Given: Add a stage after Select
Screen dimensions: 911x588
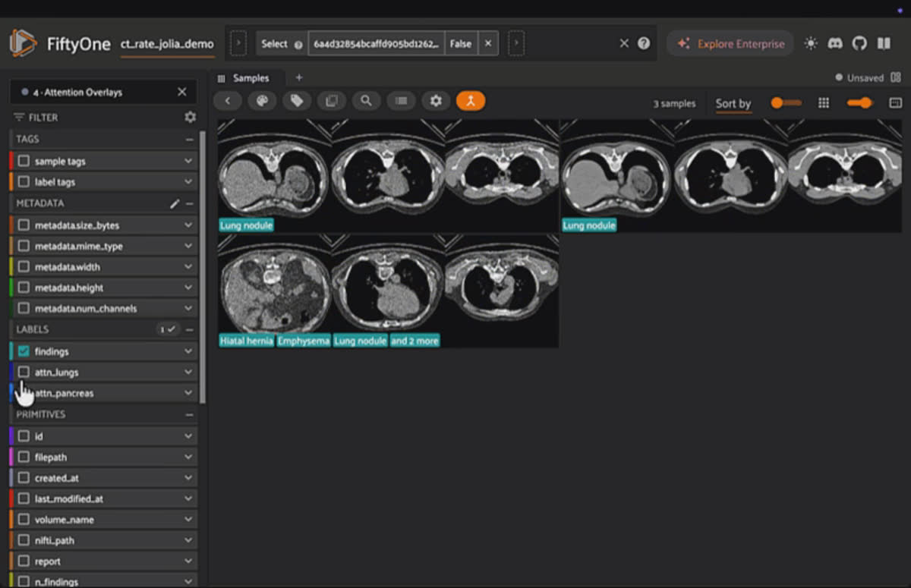Looking at the screenshot, I should (x=515, y=43).
